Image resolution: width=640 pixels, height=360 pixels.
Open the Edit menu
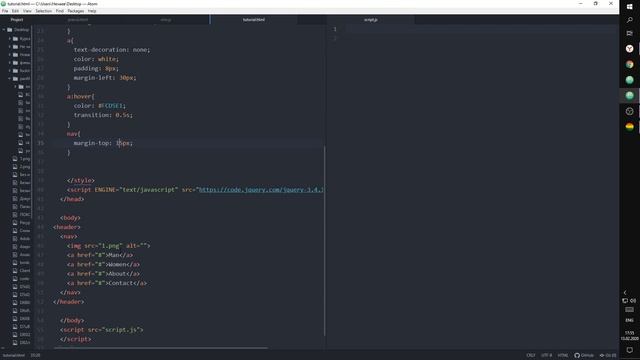pyautogui.click(x=15, y=11)
